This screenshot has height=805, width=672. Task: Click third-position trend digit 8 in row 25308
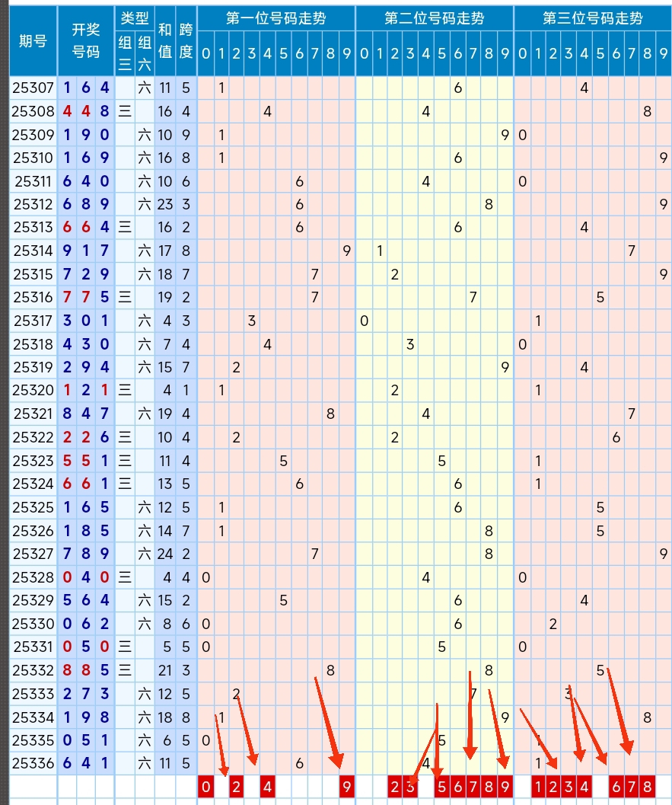(x=648, y=111)
